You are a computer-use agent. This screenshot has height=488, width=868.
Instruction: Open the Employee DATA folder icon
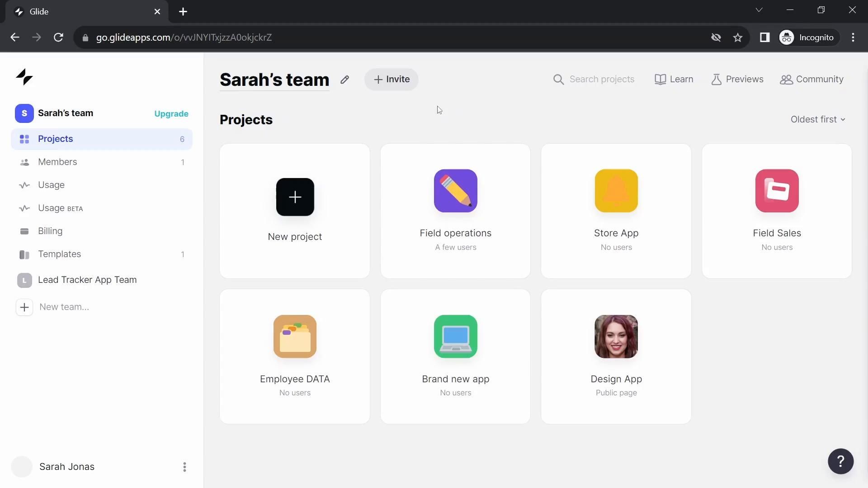[x=295, y=337]
